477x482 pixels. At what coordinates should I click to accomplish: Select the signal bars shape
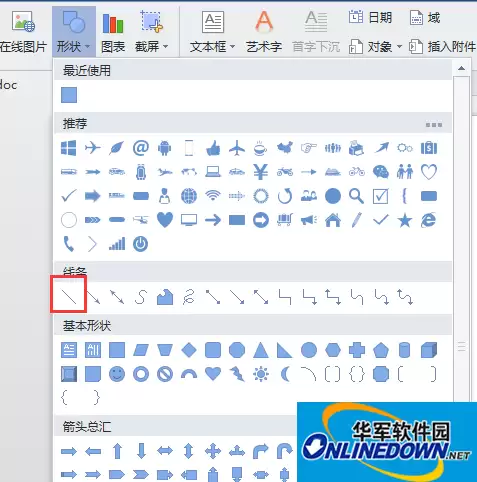coord(117,244)
